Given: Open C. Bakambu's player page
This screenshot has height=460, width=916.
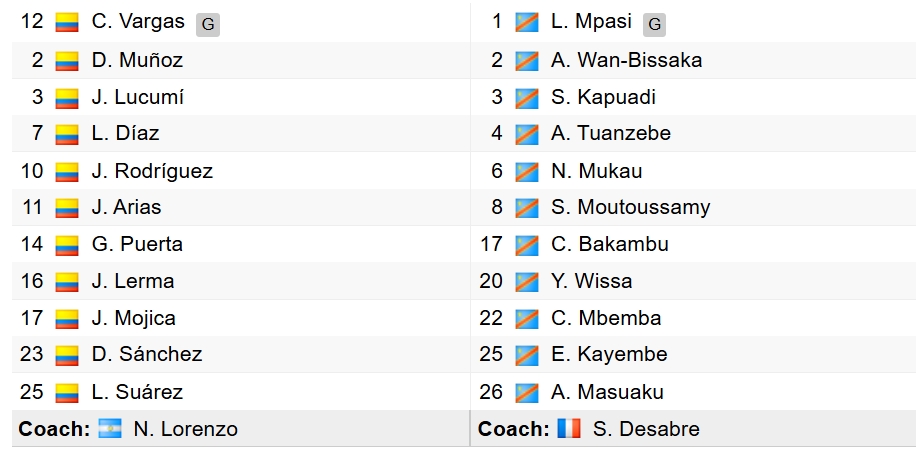Looking at the screenshot, I should coord(609,244).
